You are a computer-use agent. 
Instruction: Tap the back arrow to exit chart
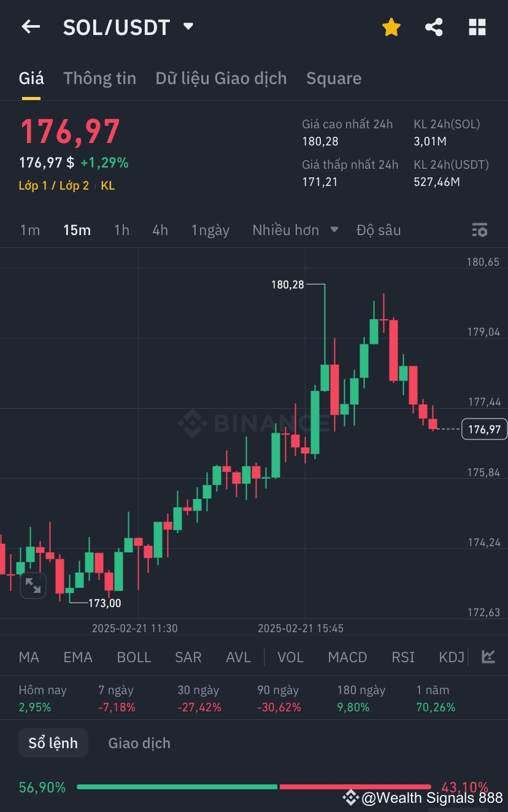coord(31,27)
